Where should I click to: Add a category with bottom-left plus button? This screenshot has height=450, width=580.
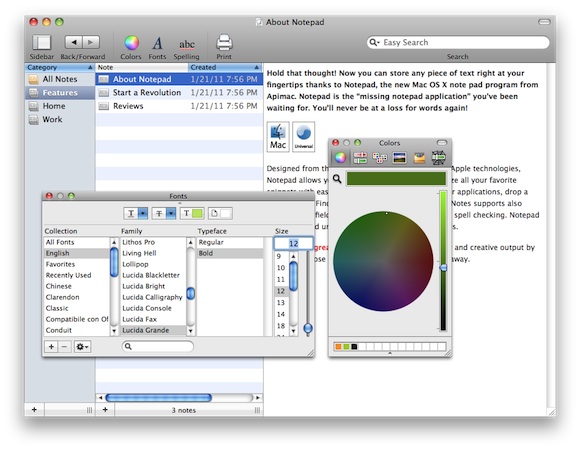pos(34,410)
